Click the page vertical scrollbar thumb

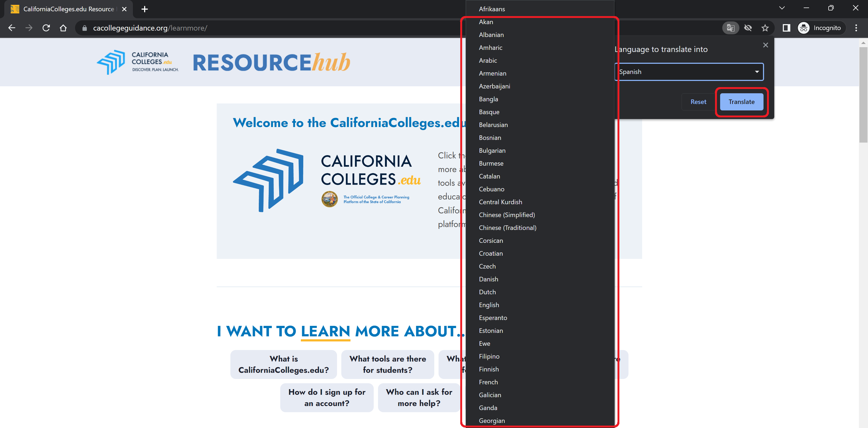pyautogui.click(x=863, y=95)
